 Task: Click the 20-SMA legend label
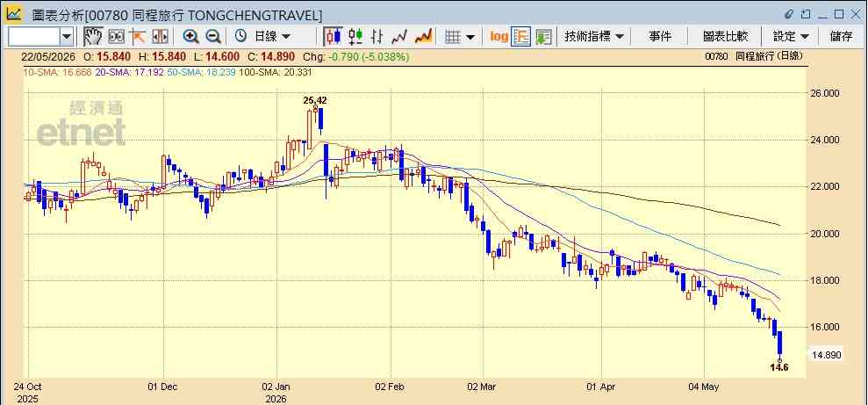pyautogui.click(x=129, y=72)
